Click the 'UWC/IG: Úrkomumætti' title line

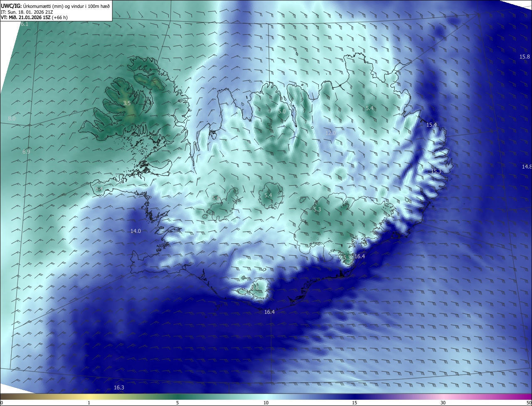pyautogui.click(x=55, y=6)
